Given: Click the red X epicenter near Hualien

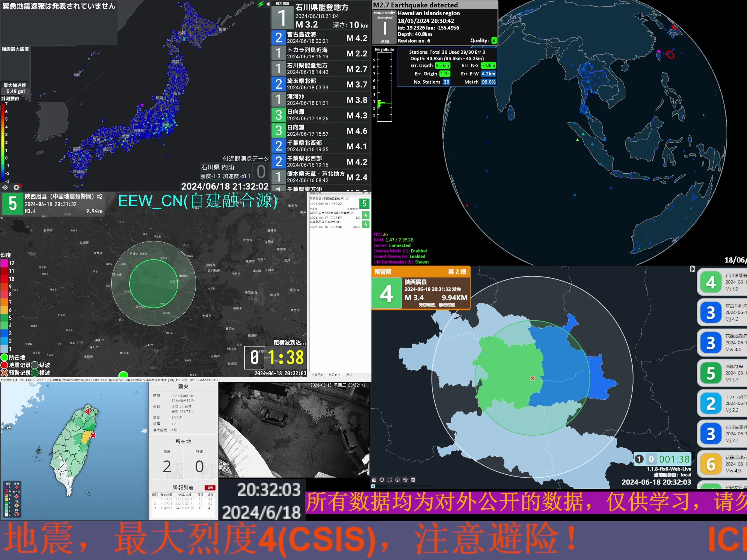Looking at the screenshot, I should point(93,436).
